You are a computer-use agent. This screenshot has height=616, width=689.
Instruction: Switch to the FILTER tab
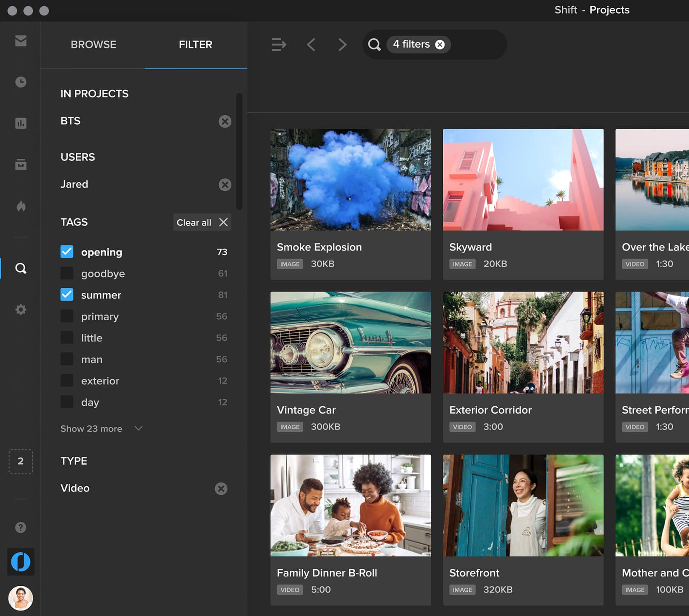196,45
